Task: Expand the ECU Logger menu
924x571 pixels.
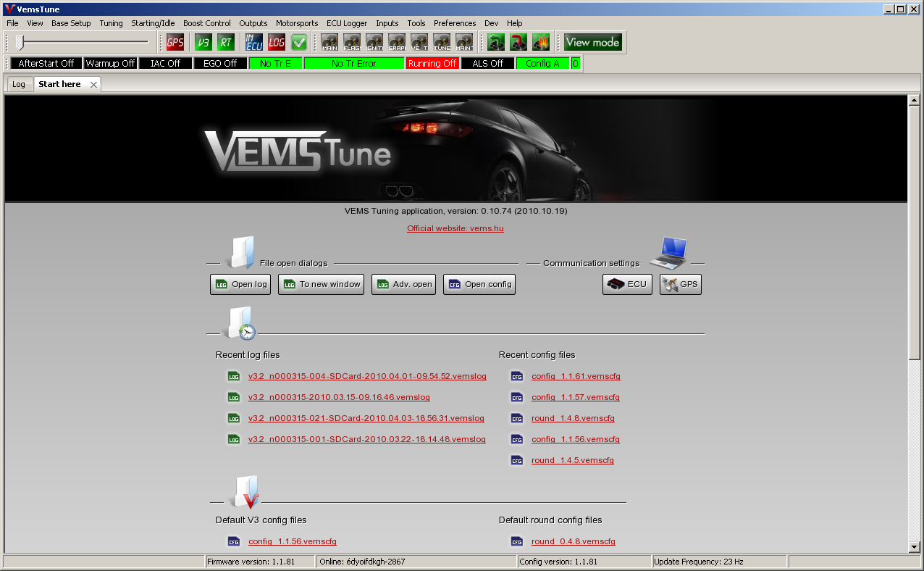Action: 347,23
